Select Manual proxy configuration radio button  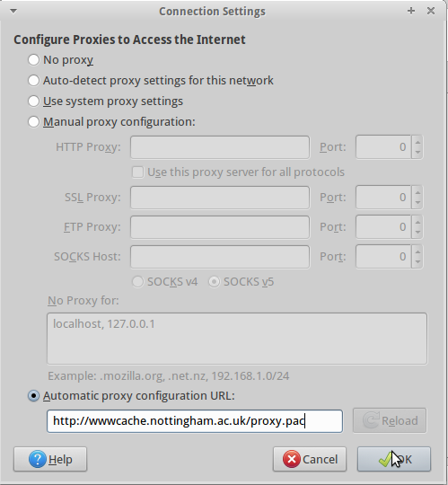33,122
